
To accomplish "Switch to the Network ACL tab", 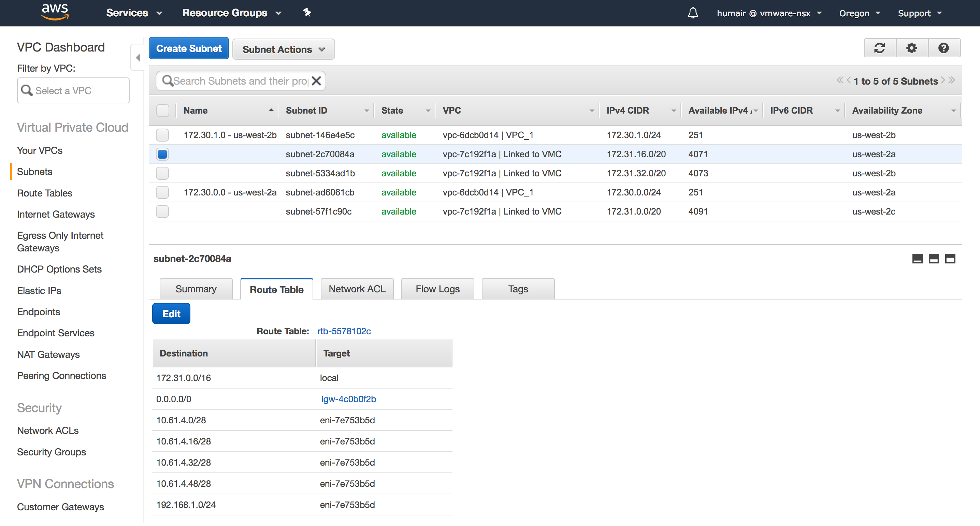I will pyautogui.click(x=357, y=289).
